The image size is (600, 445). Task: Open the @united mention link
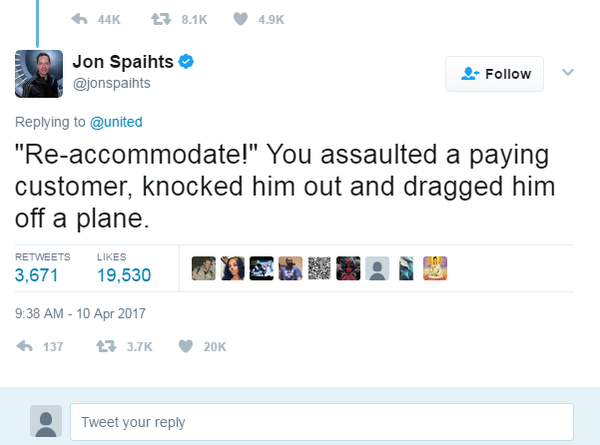click(118, 122)
